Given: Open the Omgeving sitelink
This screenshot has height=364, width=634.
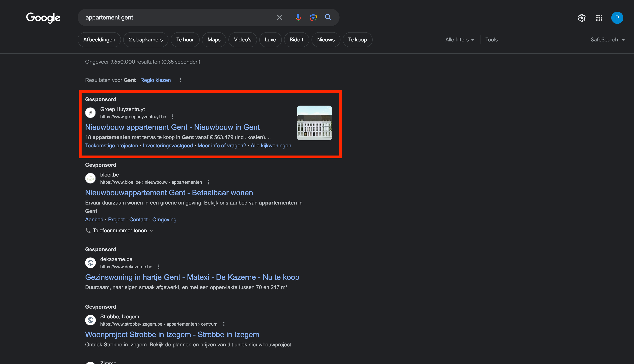Looking at the screenshot, I should pos(164,219).
